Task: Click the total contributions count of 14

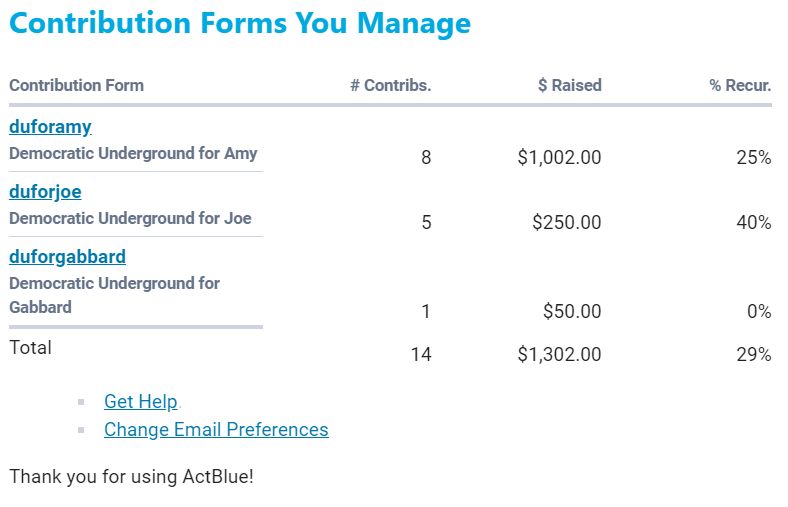Action: (421, 354)
